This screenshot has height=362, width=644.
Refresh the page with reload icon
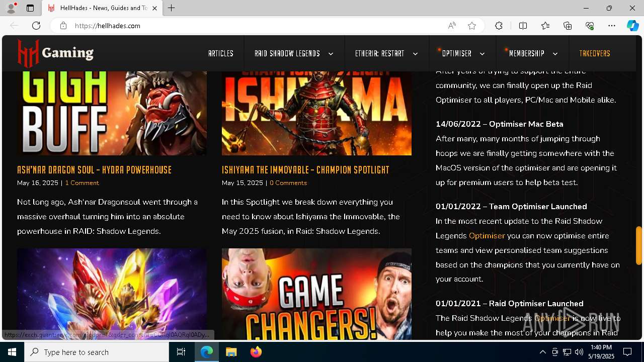pyautogui.click(x=36, y=26)
